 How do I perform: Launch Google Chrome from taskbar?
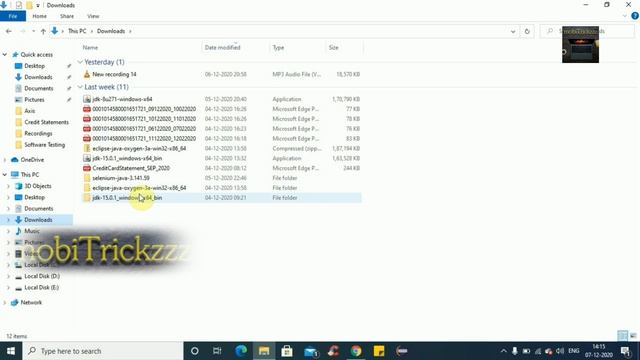pyautogui.click(x=356, y=351)
